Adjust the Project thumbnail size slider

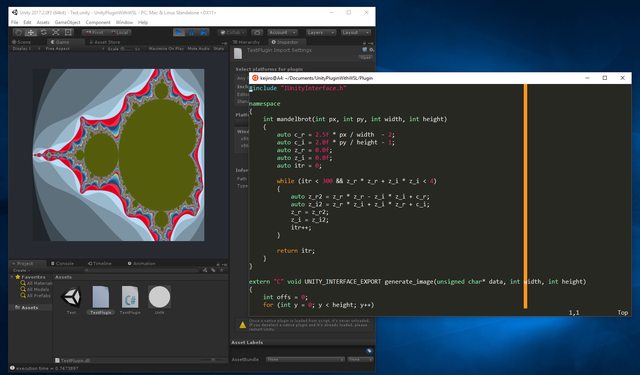click(212, 360)
